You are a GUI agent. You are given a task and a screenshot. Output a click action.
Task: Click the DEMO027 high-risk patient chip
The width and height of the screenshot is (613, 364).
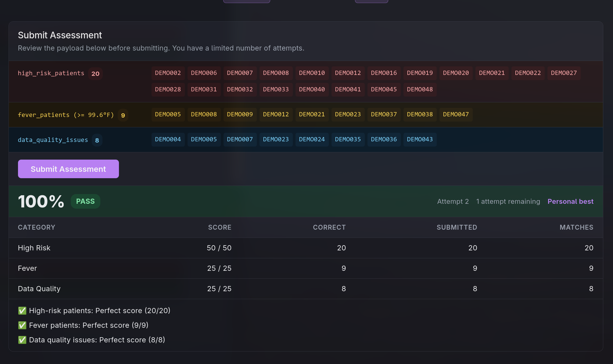564,73
